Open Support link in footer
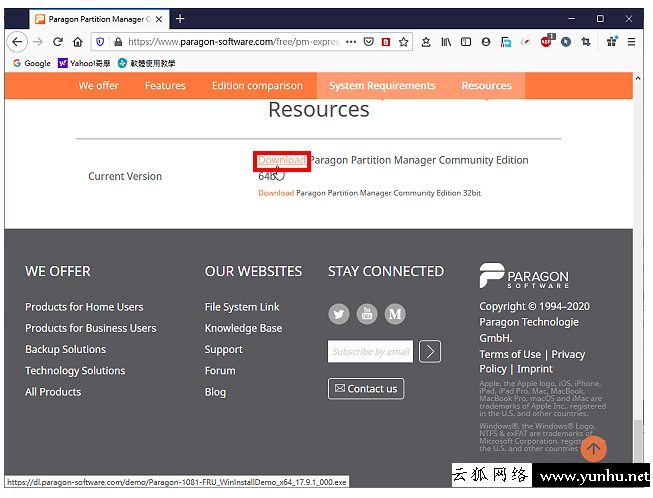Screen dimensions: 653x498 click(223, 349)
